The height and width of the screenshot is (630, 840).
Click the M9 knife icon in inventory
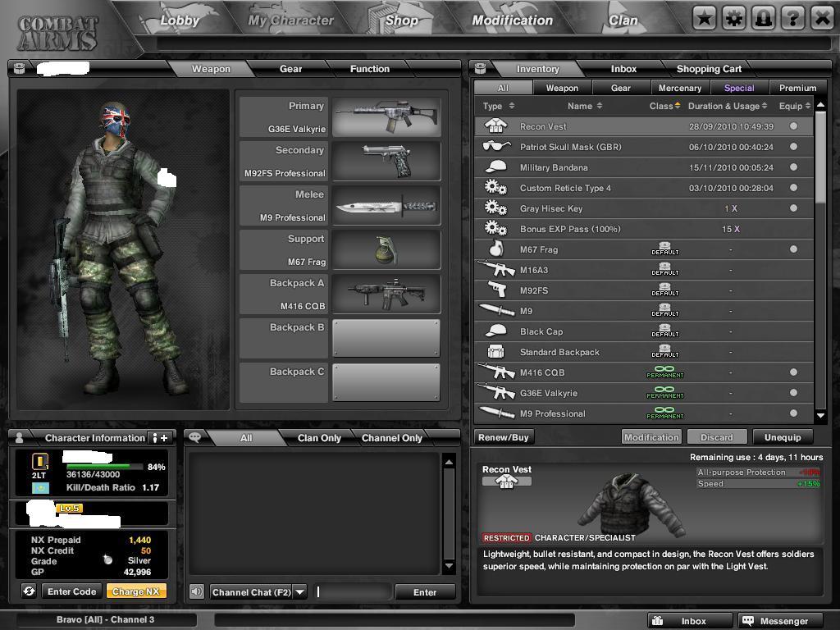[x=497, y=310]
